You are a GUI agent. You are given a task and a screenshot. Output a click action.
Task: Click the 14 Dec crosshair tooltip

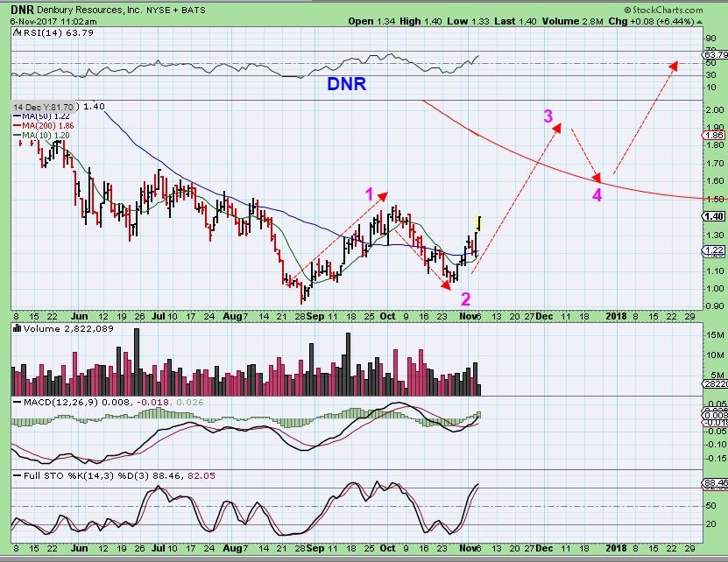44,106
